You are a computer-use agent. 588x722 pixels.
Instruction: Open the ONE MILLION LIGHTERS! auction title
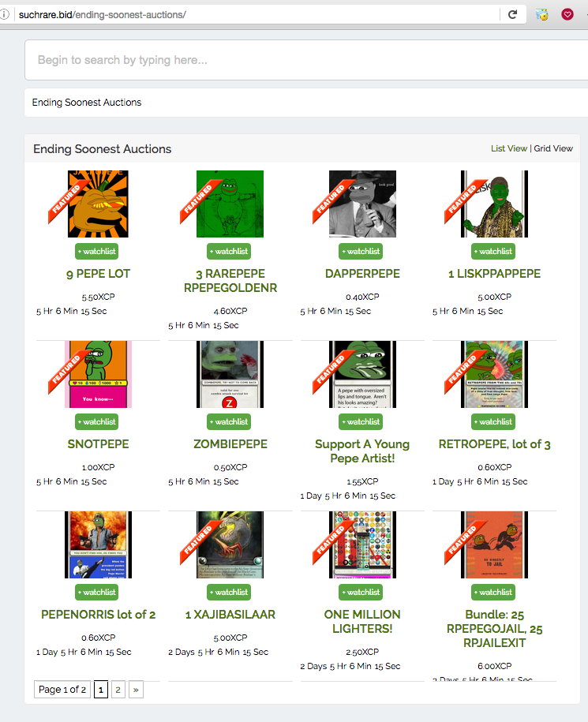click(362, 622)
